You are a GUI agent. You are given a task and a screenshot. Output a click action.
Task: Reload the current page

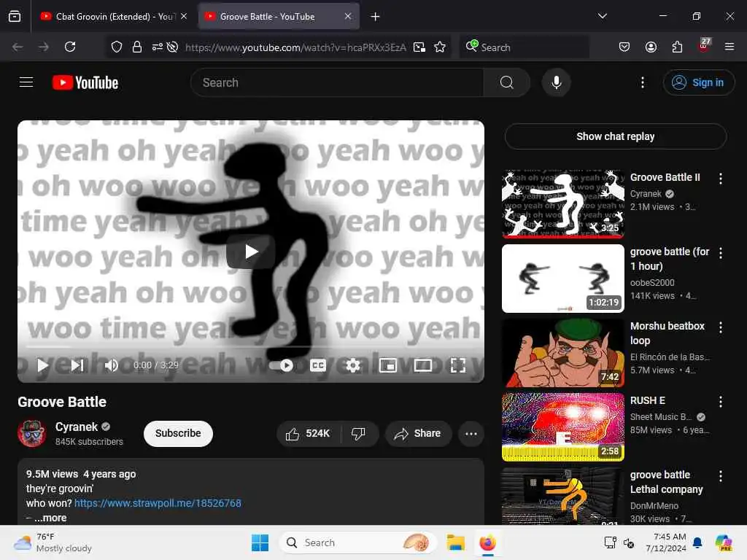pyautogui.click(x=70, y=47)
